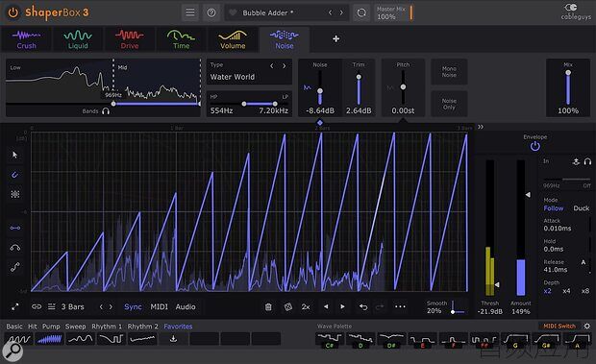Toggle the link chain icon
Image resolution: width=596 pixels, height=364 pixels.
(x=37, y=306)
